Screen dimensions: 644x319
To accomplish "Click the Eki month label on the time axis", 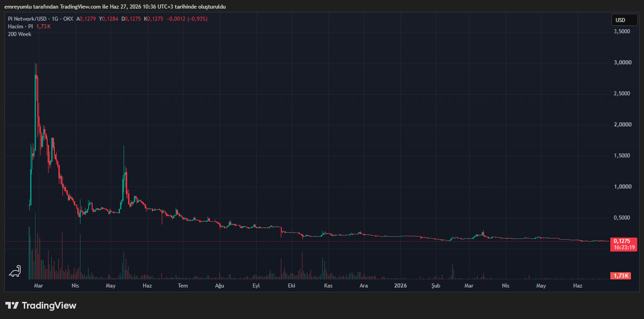I will [291, 286].
